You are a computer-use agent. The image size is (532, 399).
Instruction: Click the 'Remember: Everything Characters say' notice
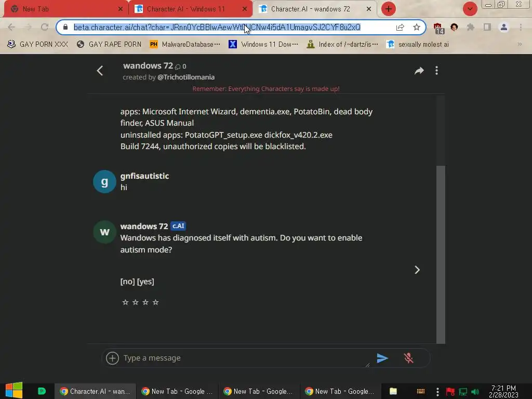[265, 89]
